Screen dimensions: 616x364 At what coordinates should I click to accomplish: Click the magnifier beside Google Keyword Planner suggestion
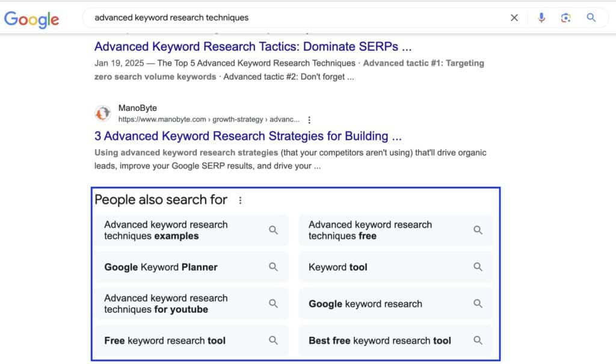point(274,267)
